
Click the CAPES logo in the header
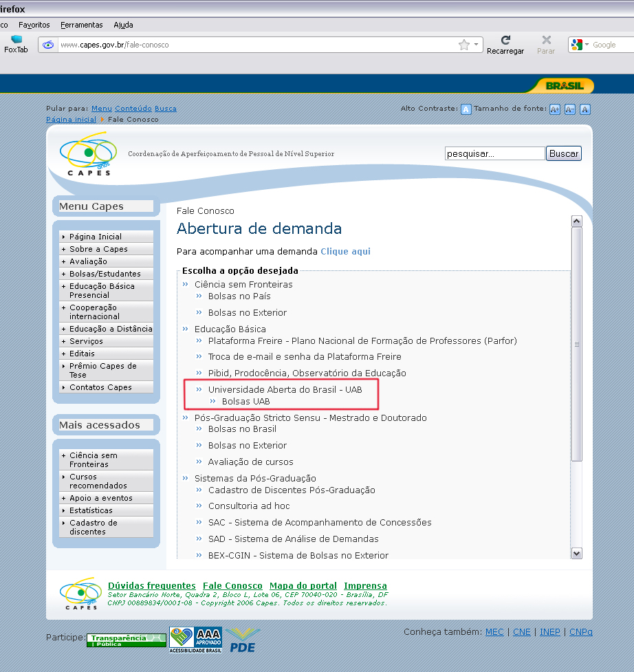point(88,154)
